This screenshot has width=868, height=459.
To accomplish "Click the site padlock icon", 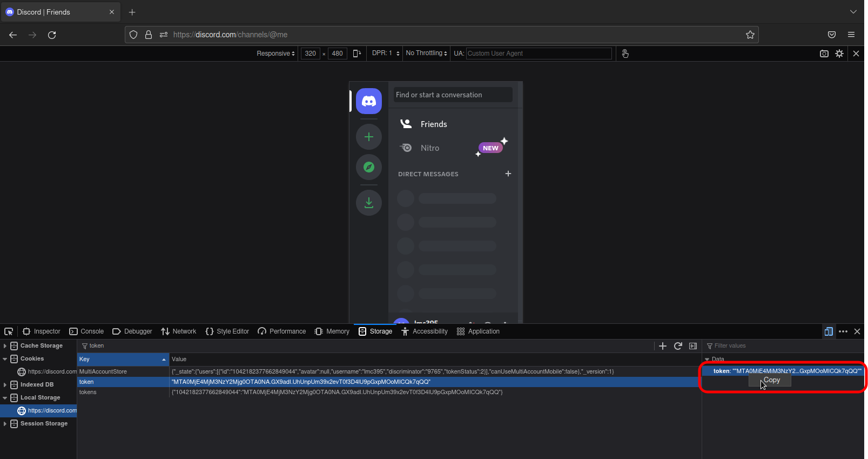I will [149, 35].
